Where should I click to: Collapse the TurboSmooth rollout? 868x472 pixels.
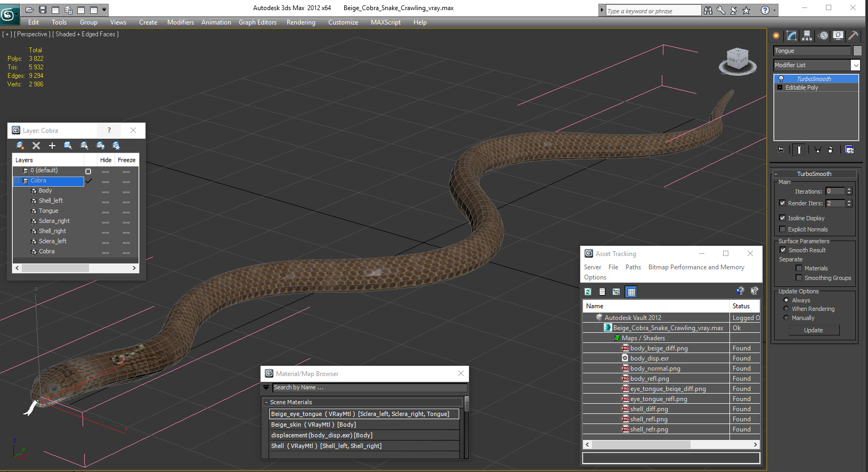click(776, 174)
